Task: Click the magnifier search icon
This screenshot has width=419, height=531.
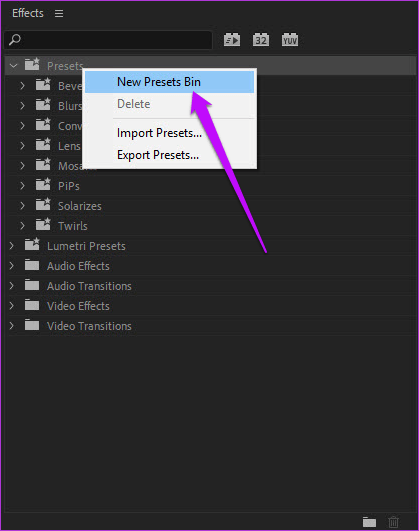Action: [x=15, y=40]
